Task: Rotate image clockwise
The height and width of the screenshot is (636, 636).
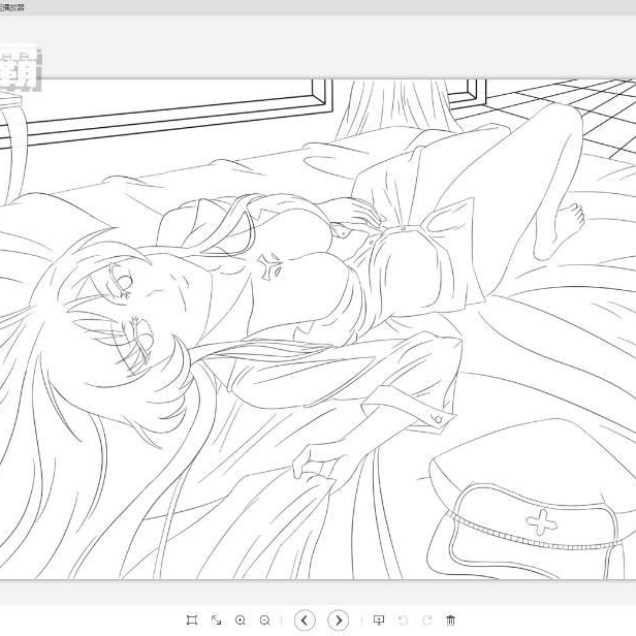Action: coord(427,620)
